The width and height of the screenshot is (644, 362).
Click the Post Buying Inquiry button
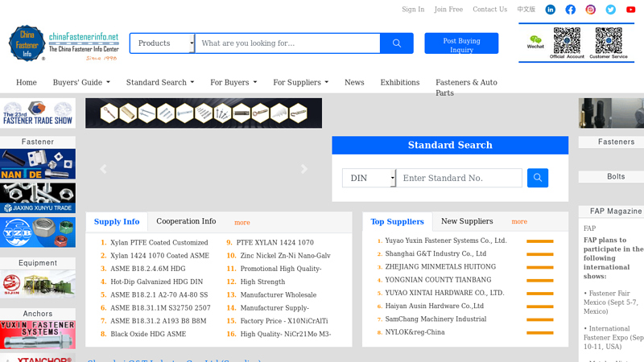(x=461, y=43)
